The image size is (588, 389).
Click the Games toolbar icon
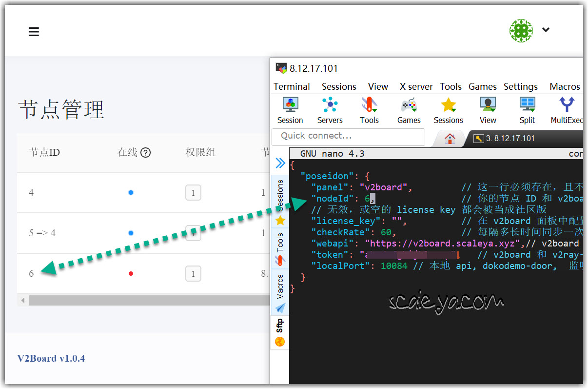point(409,110)
